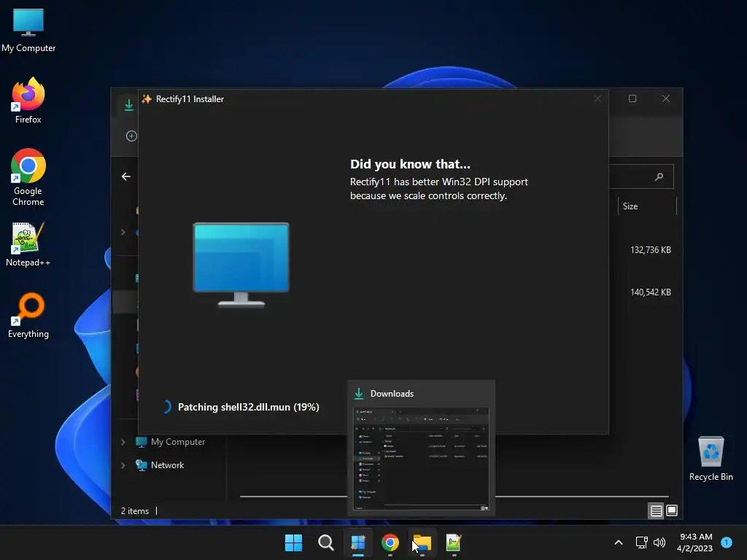This screenshot has width=747, height=560.
Task: Open the notification badge in tray
Action: coord(727,542)
